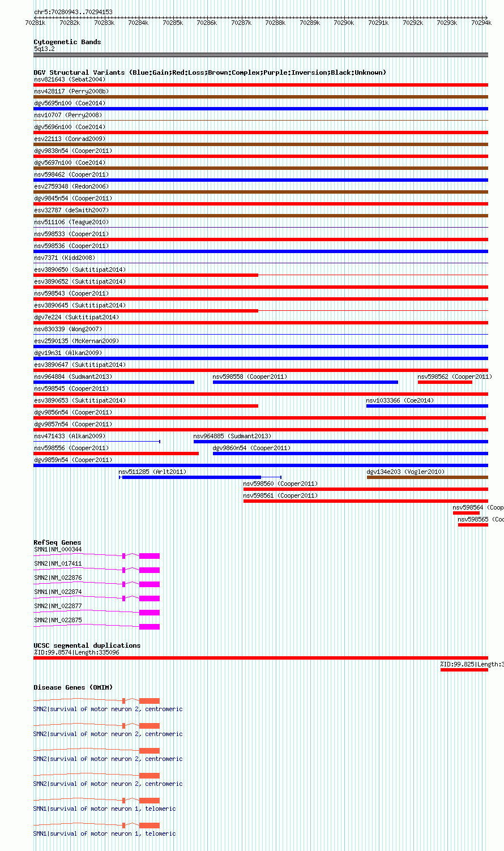Click the SMN2|NM_017411 gene label
Image resolution: width=504 pixels, height=851 pixels.
tap(58, 564)
